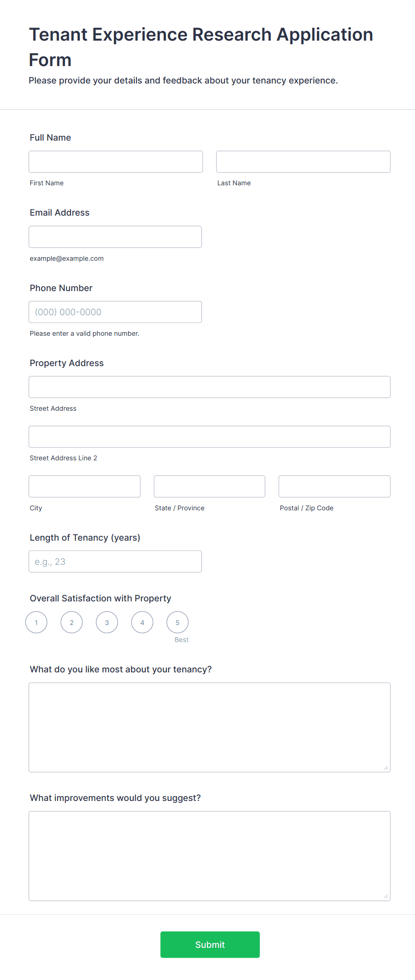The height and width of the screenshot is (980, 415).
Task: Click the Street Address field
Action: (x=209, y=387)
